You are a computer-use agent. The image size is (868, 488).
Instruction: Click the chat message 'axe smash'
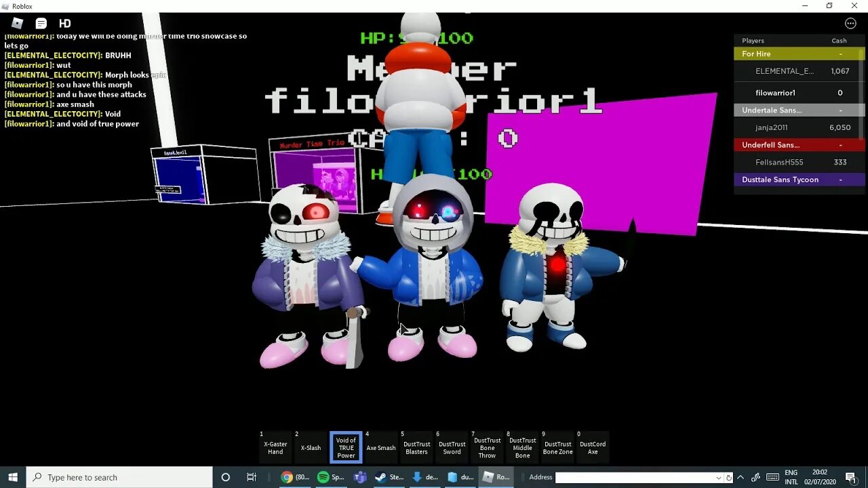(75, 104)
